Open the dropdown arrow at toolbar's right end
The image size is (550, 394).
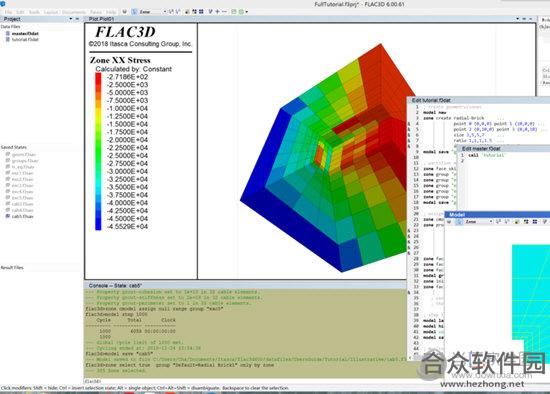coord(247,12)
